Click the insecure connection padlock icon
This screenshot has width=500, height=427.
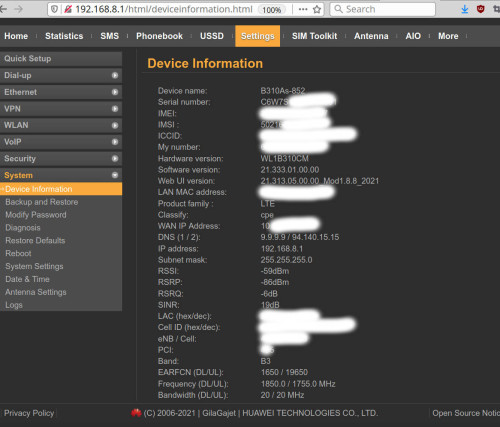pos(68,9)
